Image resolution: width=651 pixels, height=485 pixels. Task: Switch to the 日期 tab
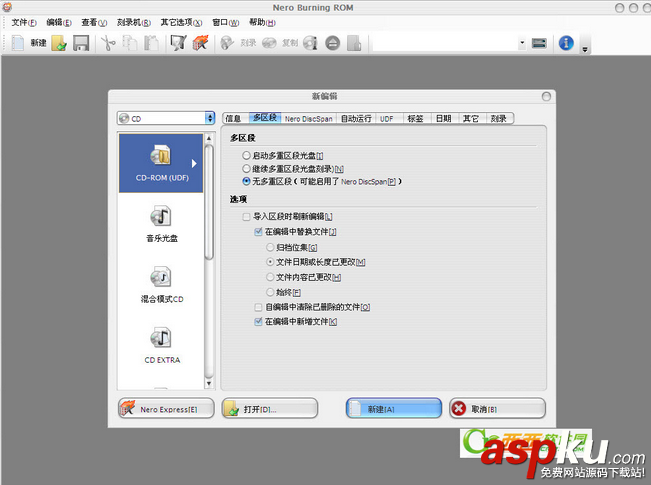click(x=443, y=118)
